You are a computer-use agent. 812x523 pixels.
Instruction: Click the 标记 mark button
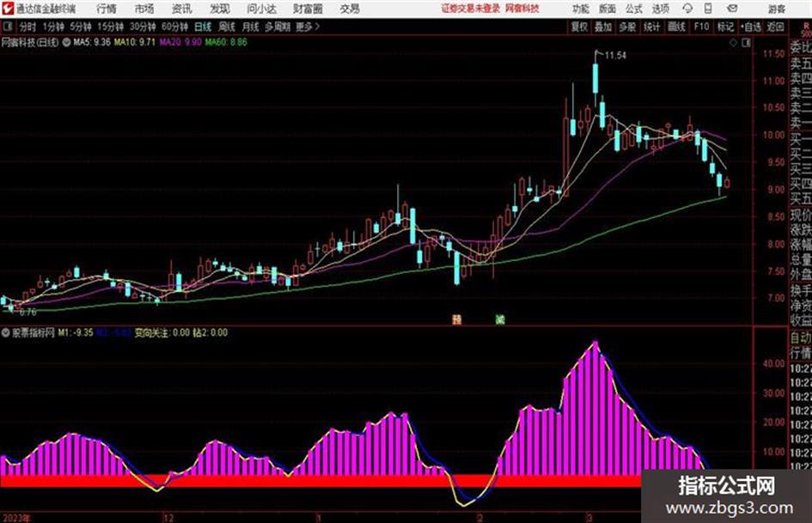pyautogui.click(x=725, y=27)
